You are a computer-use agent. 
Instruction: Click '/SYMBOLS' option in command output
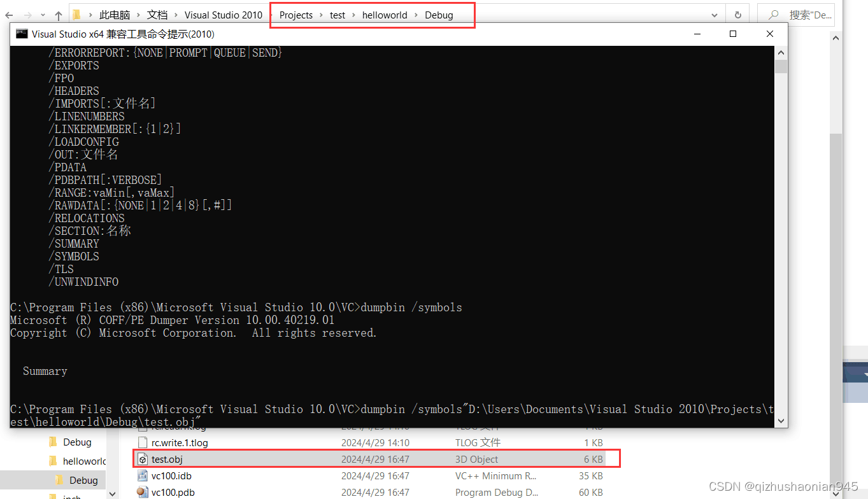coord(74,257)
